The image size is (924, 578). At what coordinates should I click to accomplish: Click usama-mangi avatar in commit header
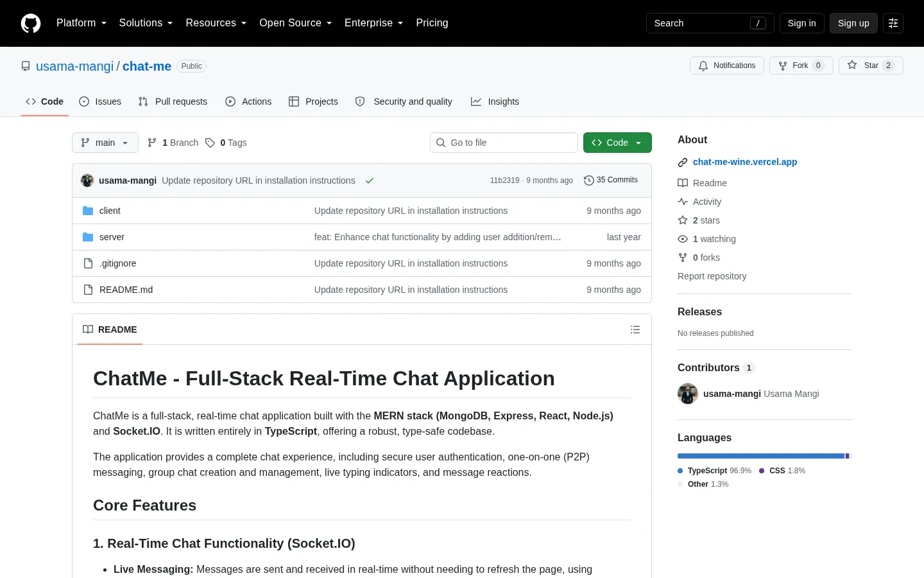[87, 180]
